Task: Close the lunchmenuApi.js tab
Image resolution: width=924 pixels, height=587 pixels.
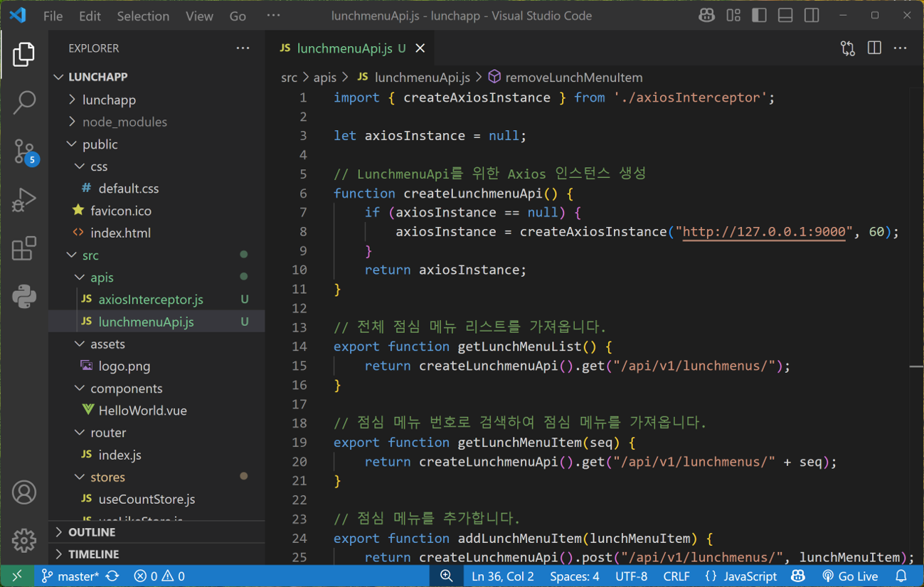Action: click(420, 48)
